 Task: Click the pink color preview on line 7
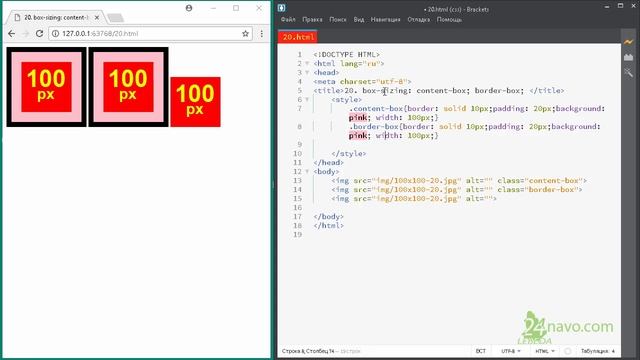(x=358, y=118)
